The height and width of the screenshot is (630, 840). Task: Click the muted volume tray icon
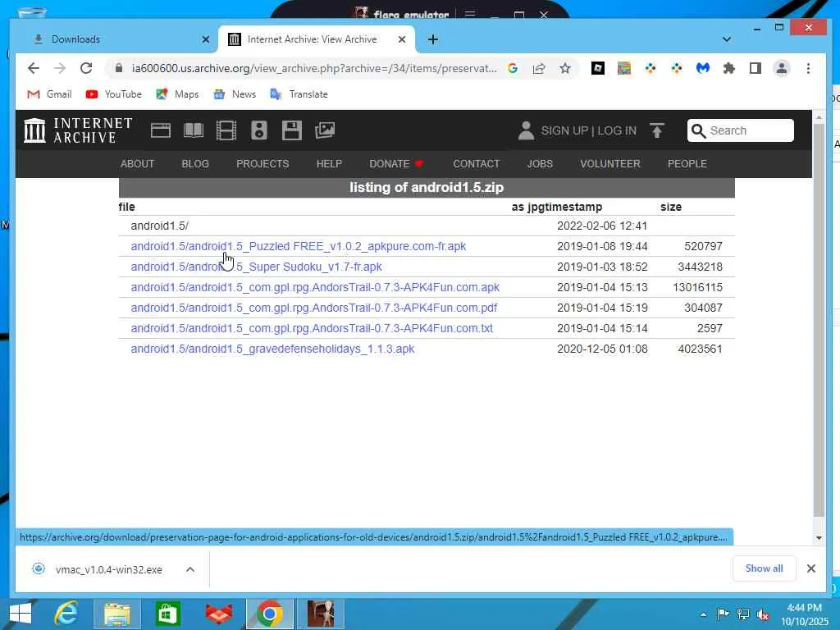point(763,614)
